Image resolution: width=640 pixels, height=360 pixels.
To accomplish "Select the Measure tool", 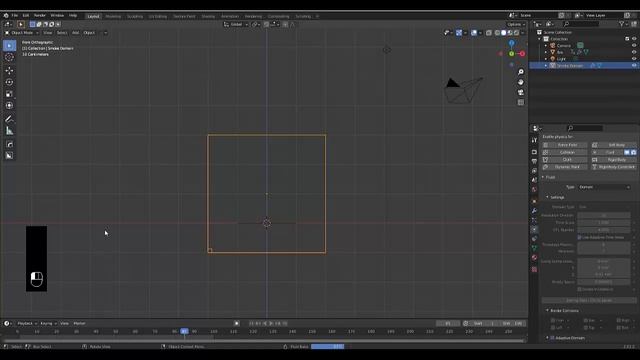I will (9, 131).
